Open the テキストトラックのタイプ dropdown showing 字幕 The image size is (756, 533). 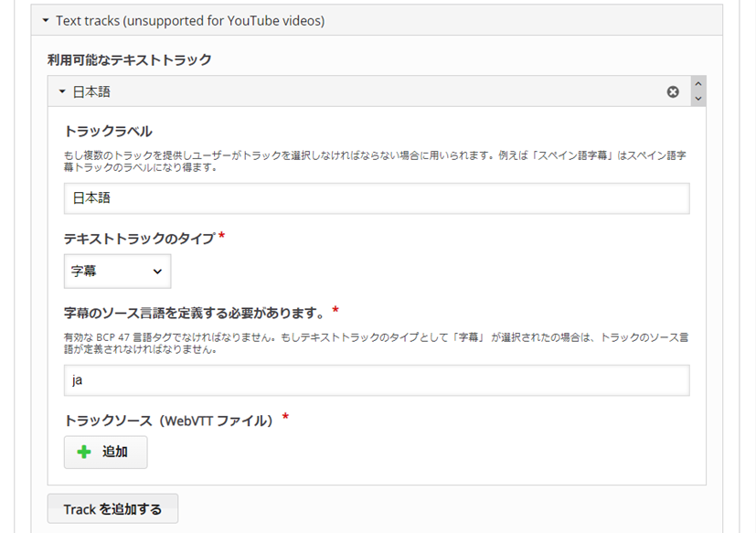[x=117, y=272]
